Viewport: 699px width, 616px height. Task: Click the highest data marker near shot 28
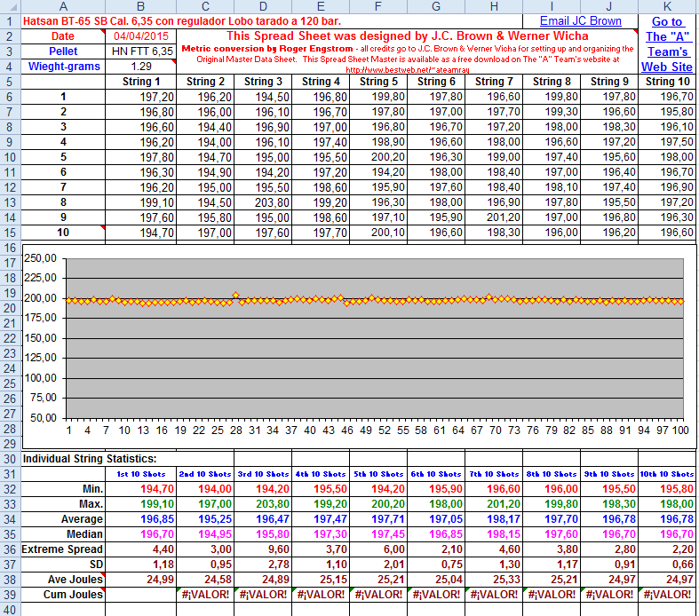pos(235,296)
